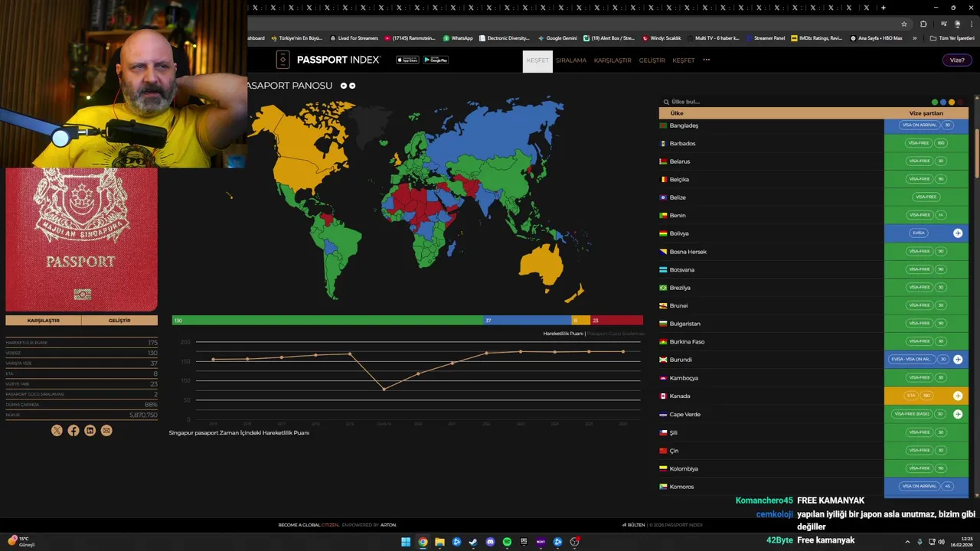Viewport: 980px width, 551px height.
Task: Open File Explorer from the taskbar
Action: point(439,542)
